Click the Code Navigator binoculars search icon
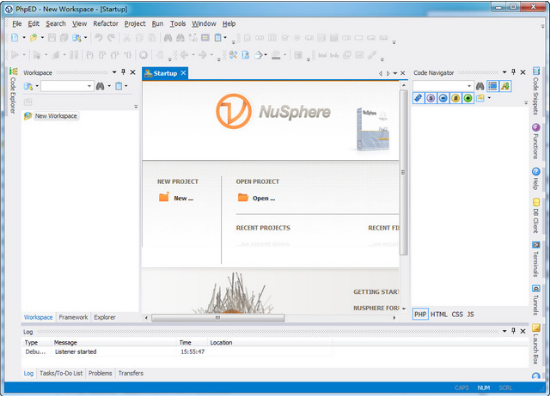The height and width of the screenshot is (396, 550). click(480, 86)
